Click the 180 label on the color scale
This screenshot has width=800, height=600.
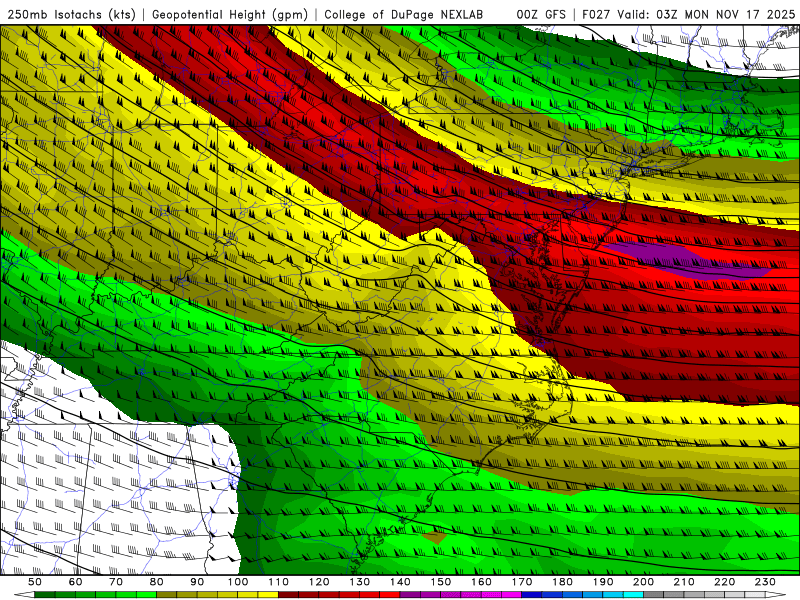point(562,582)
